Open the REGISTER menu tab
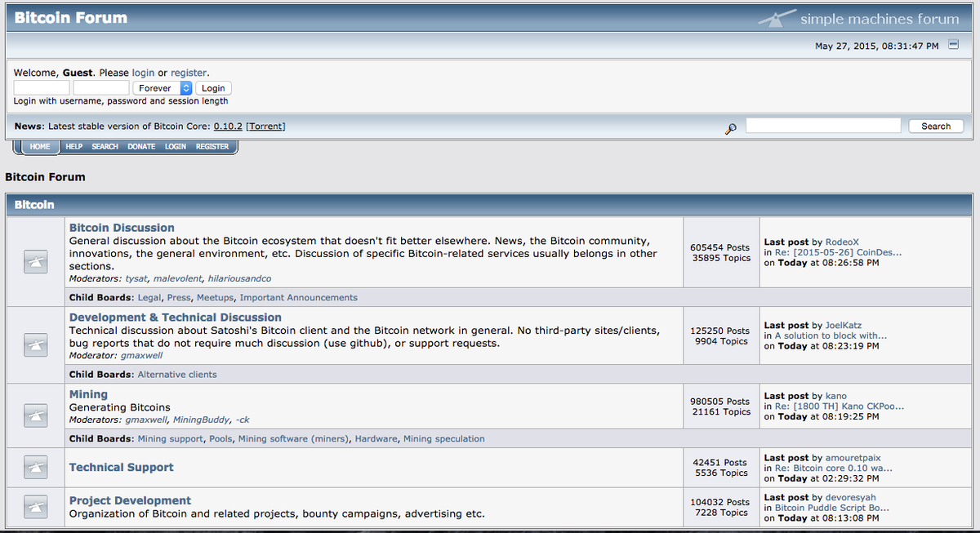 tap(212, 146)
